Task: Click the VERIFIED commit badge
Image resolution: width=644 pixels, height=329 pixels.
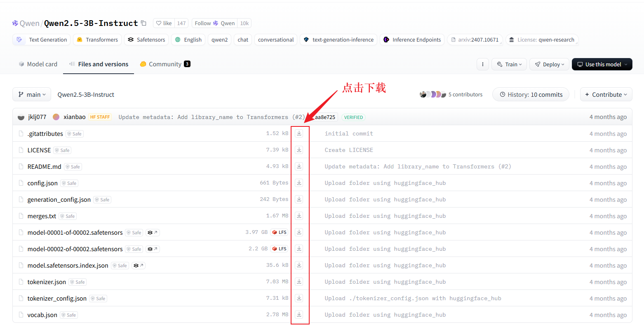Action: point(353,117)
